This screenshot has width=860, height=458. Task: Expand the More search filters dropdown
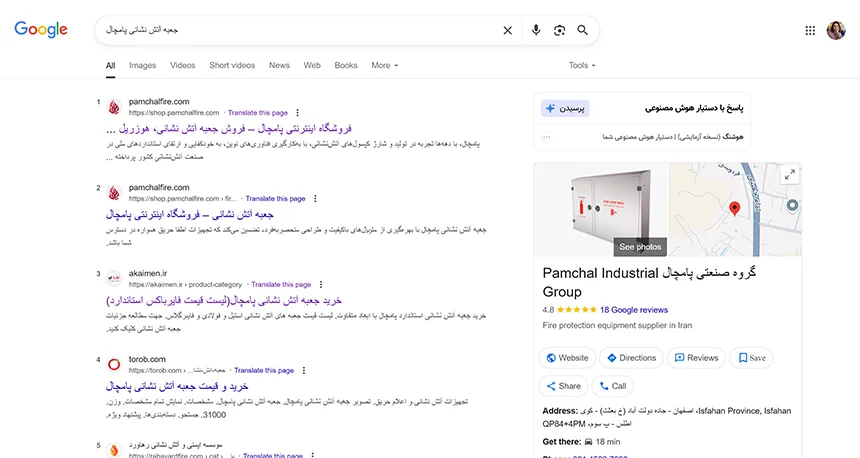(384, 65)
